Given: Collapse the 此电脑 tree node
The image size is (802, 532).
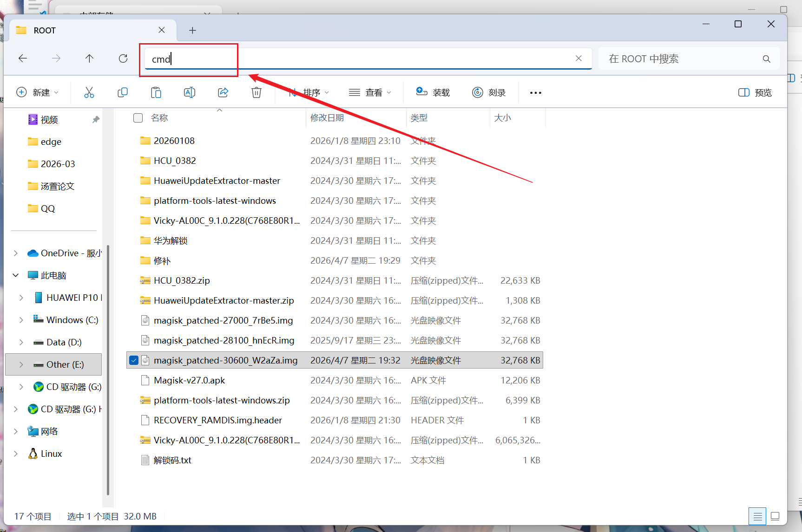Looking at the screenshot, I should [16, 275].
